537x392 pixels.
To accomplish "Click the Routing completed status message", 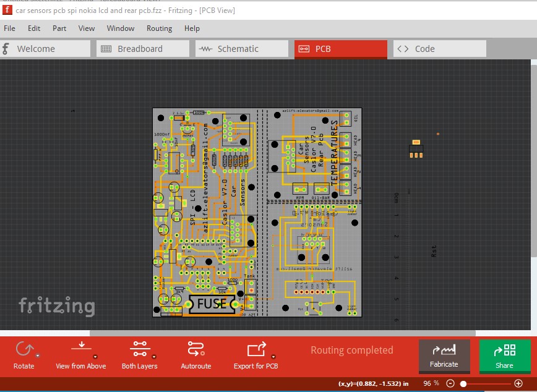I will (x=352, y=350).
